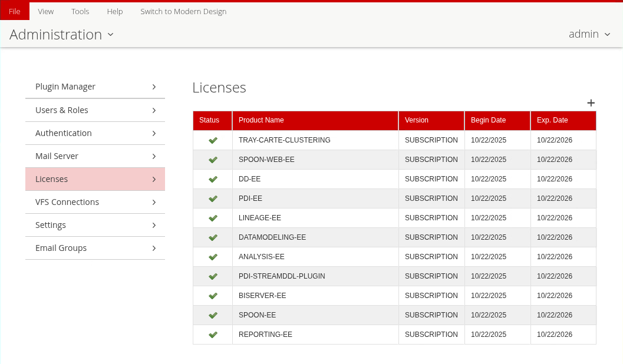623x364 pixels.
Task: Click the plus icon to add license
Action: pyautogui.click(x=591, y=103)
